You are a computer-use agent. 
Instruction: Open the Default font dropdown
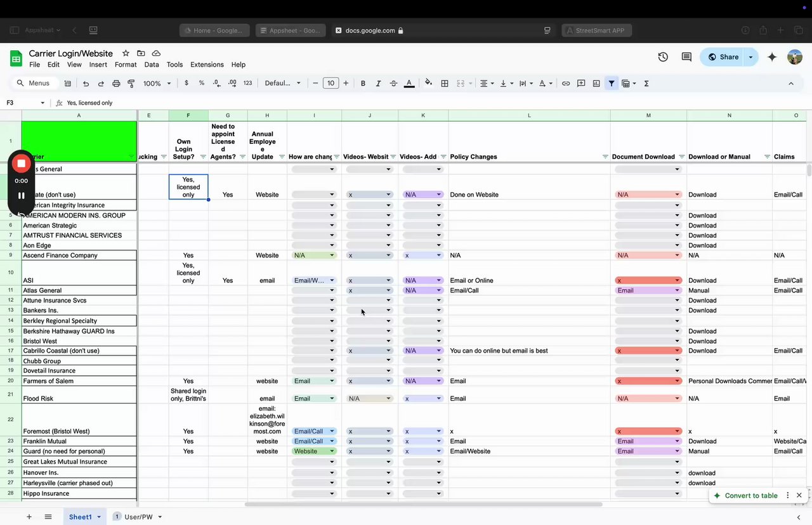(x=282, y=83)
